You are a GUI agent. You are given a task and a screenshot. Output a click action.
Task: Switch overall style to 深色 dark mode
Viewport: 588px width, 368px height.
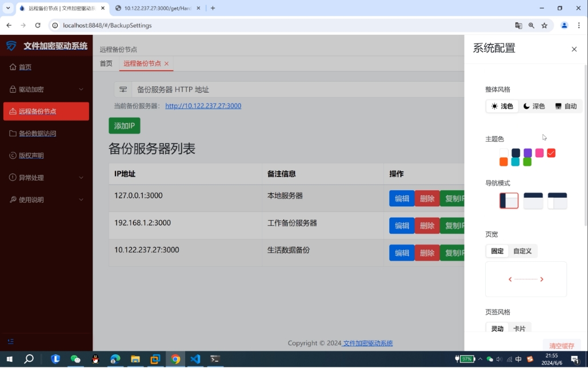tap(534, 106)
